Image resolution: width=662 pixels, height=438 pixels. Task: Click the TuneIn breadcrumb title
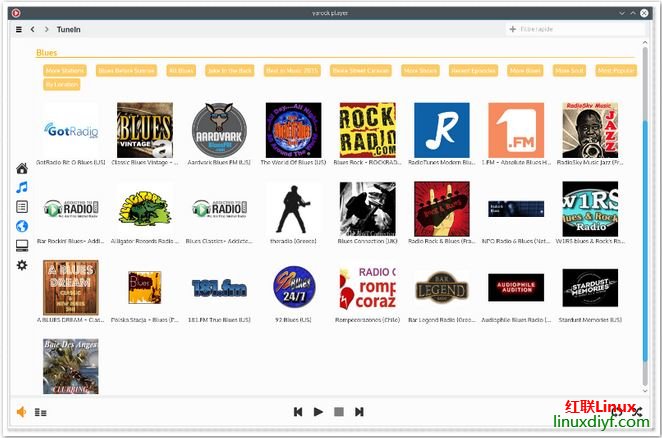(x=68, y=30)
